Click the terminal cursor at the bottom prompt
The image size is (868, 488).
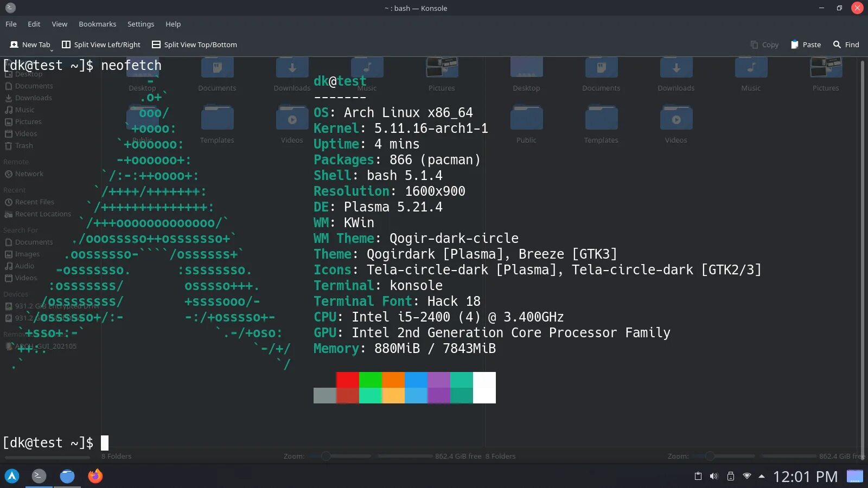(x=105, y=443)
